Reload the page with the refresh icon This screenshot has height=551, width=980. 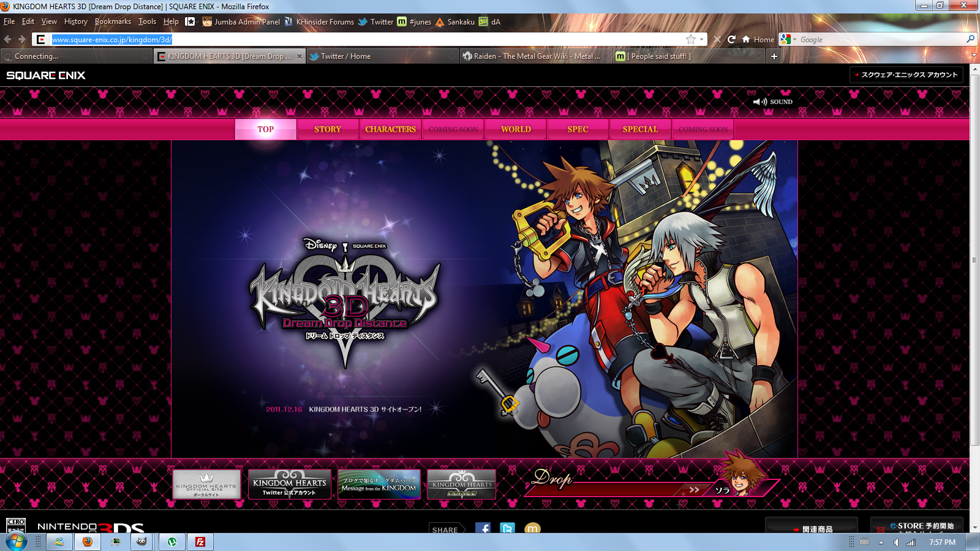[x=731, y=39]
